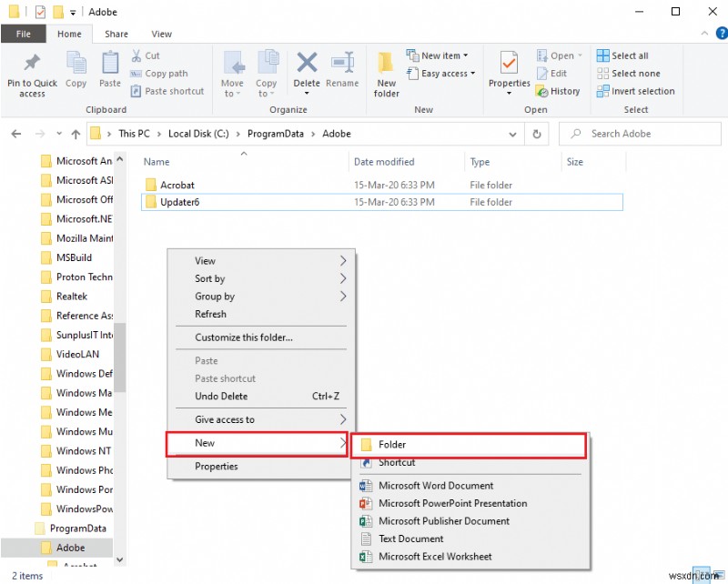Viewport: 728px width, 584px height.
Task: Click Invert selection
Action: point(635,91)
